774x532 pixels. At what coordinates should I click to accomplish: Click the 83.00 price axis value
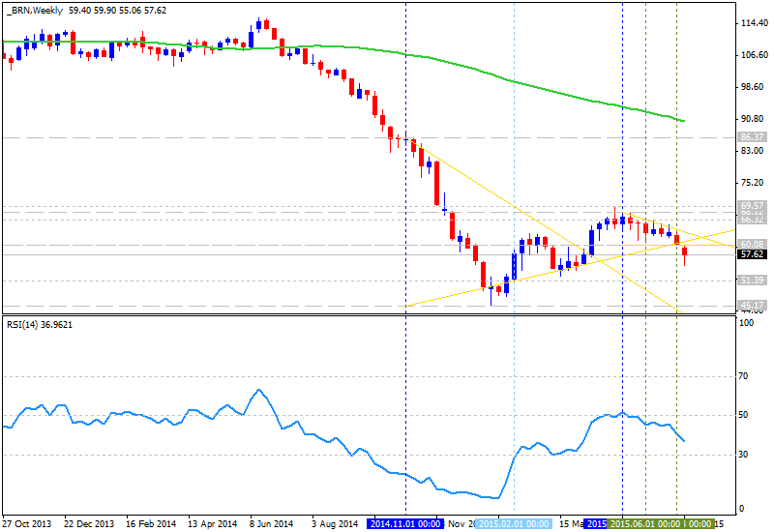(x=753, y=151)
